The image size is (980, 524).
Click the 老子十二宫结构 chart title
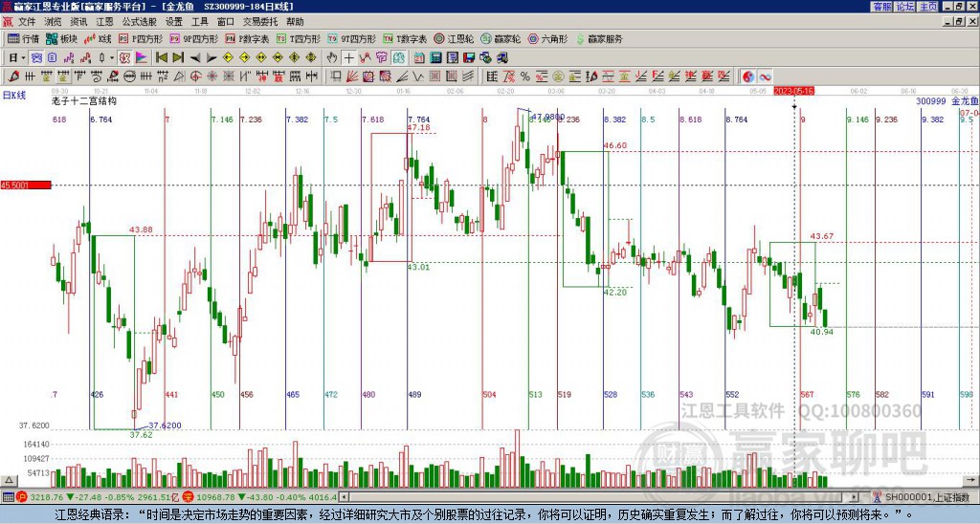[84, 100]
